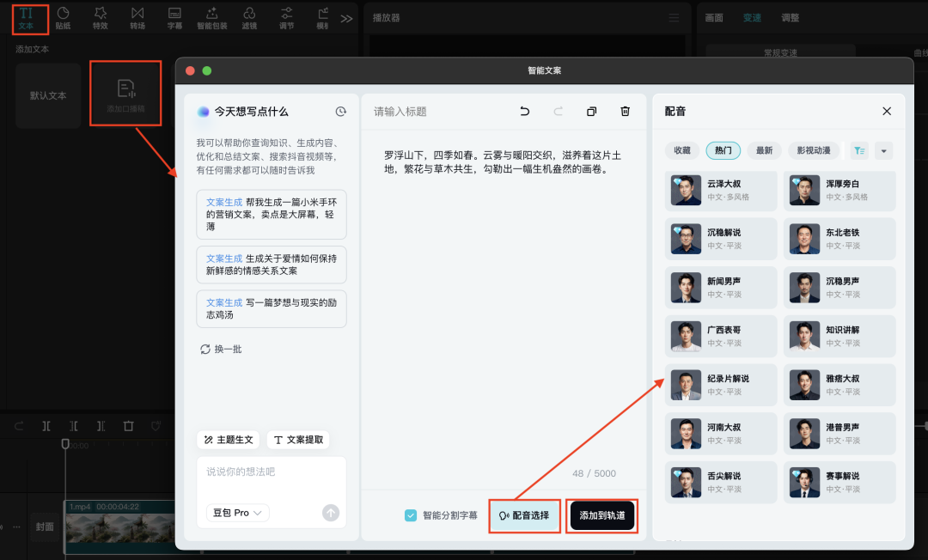Select the 转场 (Transitions) tool

coord(137,17)
